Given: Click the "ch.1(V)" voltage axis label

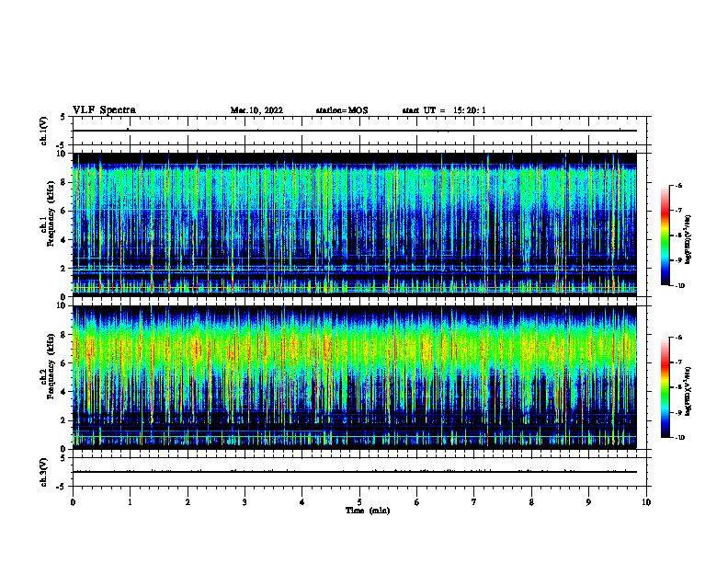Looking at the screenshot, I should 44,131.
